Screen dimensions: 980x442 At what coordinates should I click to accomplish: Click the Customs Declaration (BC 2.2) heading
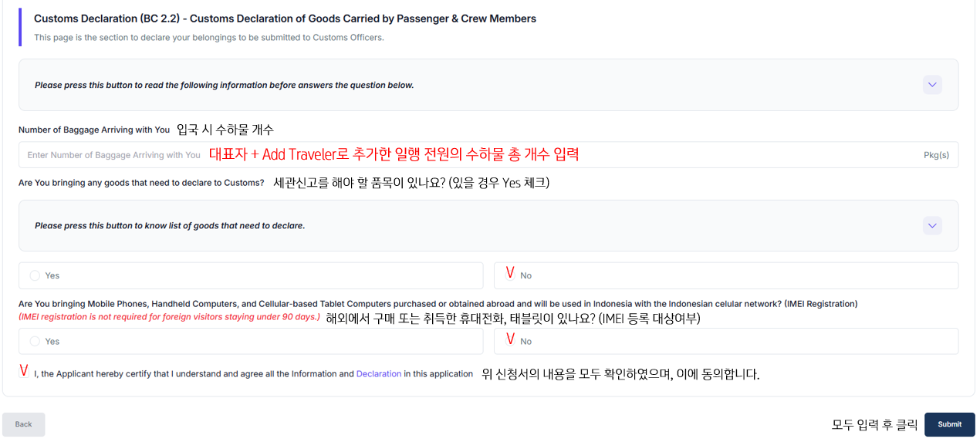coord(285,19)
